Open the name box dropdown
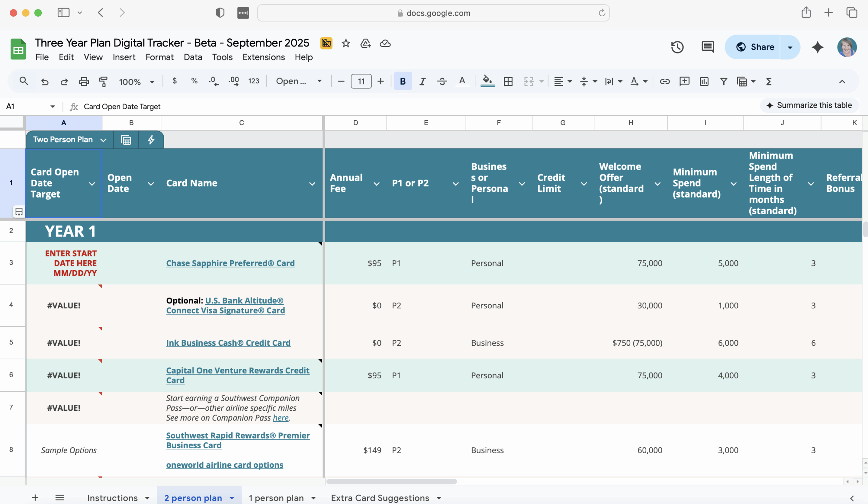868x504 pixels. pyautogui.click(x=53, y=107)
